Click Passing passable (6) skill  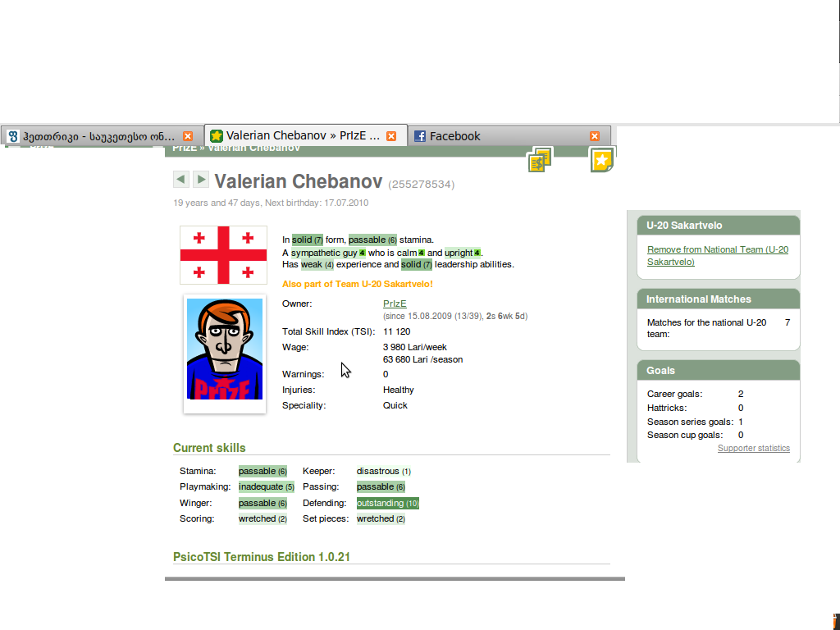pyautogui.click(x=381, y=487)
